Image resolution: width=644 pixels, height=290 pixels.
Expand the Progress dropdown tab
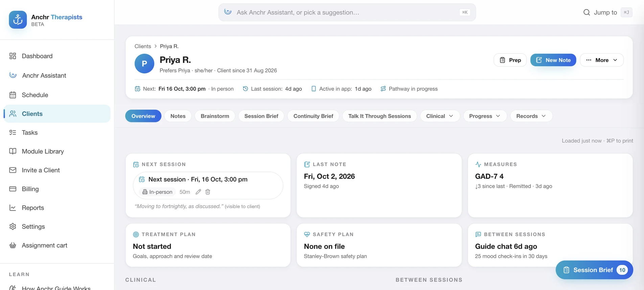click(485, 116)
